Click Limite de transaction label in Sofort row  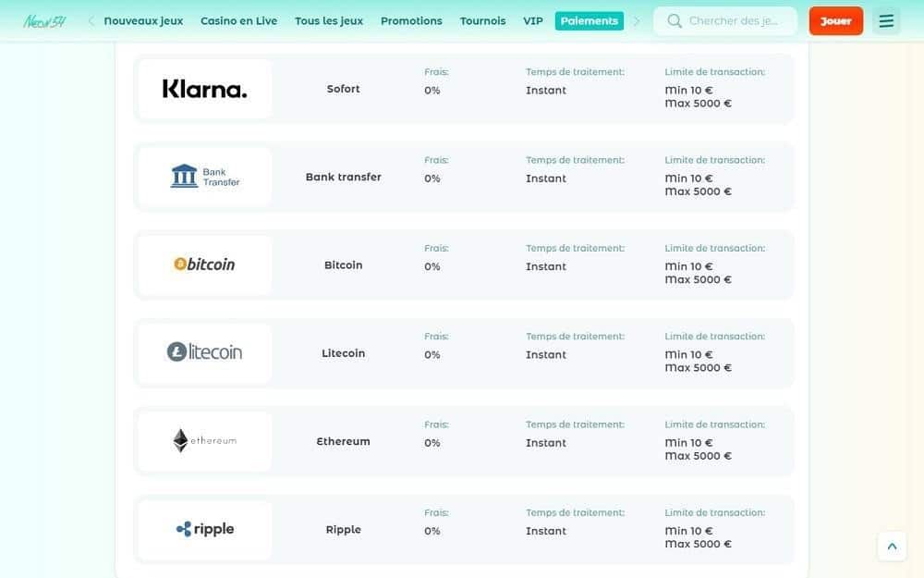point(715,72)
